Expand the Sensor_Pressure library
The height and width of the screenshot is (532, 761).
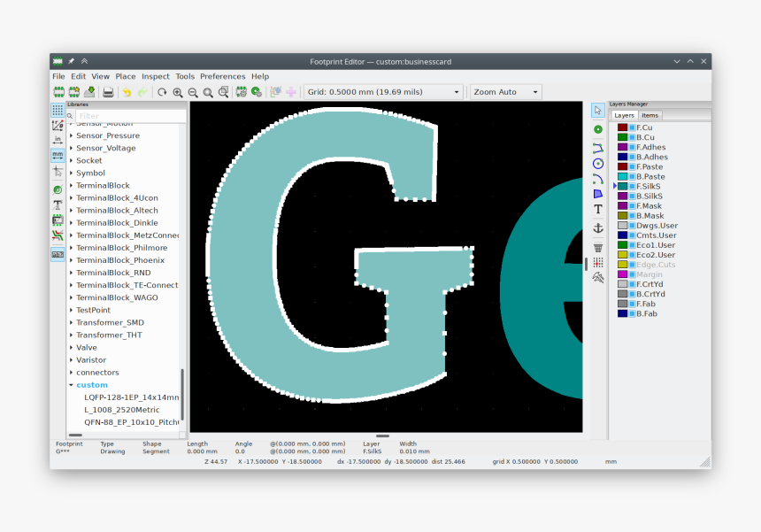(72, 136)
